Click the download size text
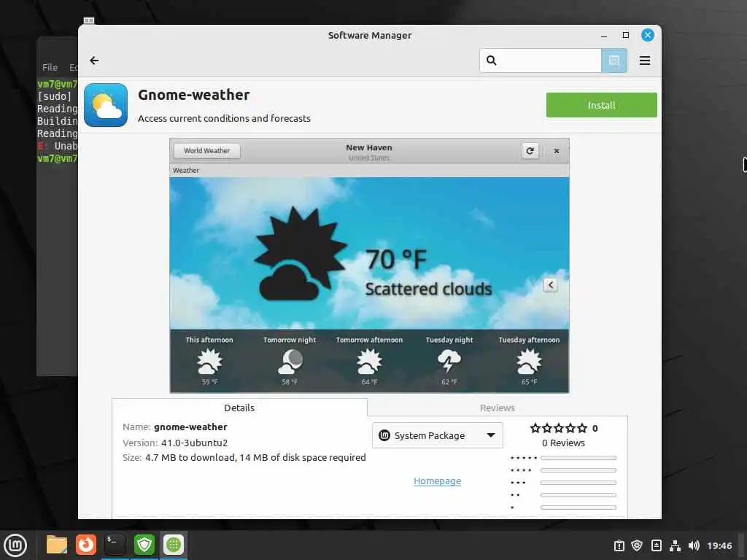Image resolution: width=747 pixels, height=560 pixels. [255, 458]
